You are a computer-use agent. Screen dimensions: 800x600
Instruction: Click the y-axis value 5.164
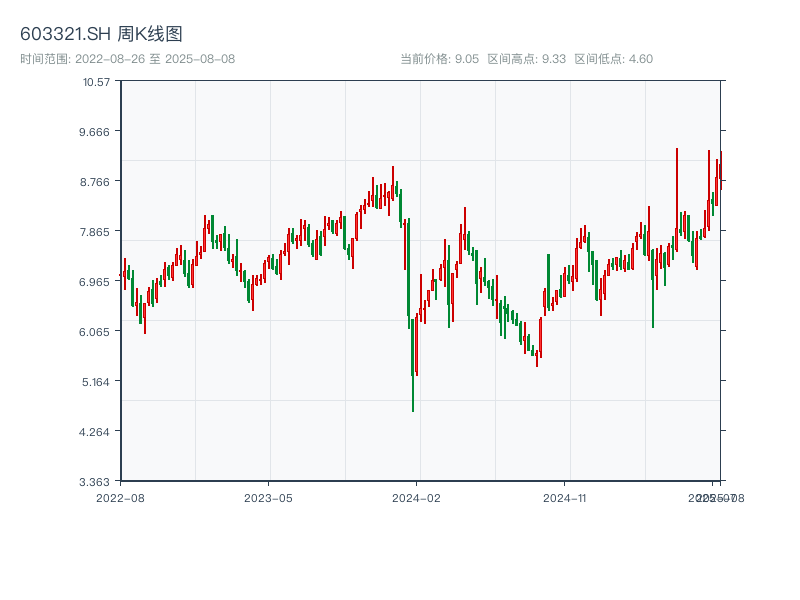click(95, 382)
